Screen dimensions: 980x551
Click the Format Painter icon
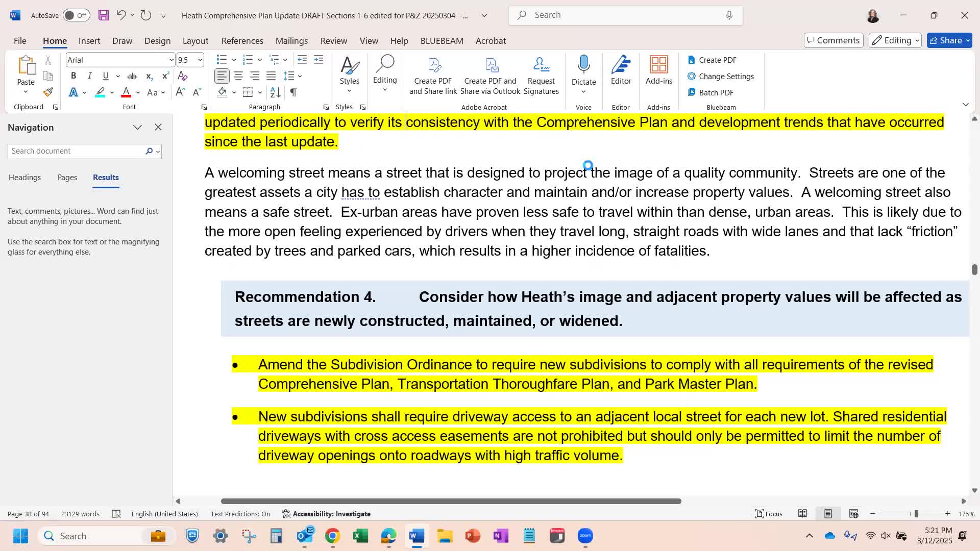pos(48,92)
